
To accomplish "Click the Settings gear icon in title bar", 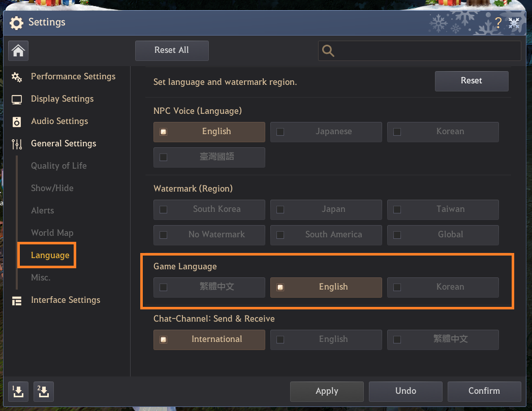I will [x=16, y=23].
